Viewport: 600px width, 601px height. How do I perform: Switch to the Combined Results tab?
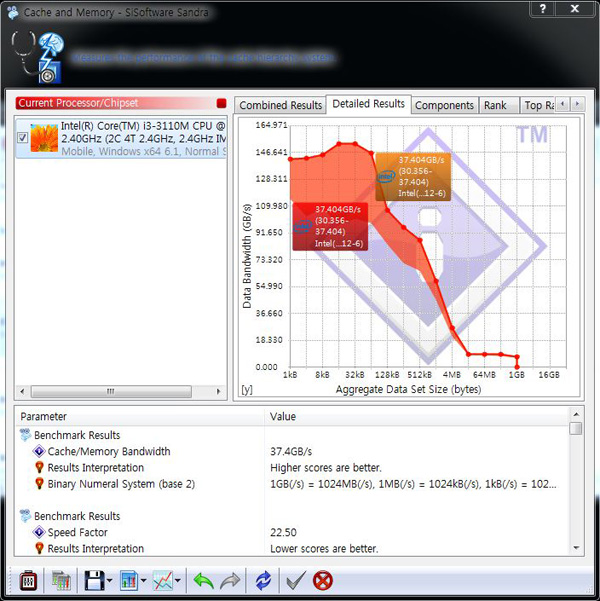[281, 105]
